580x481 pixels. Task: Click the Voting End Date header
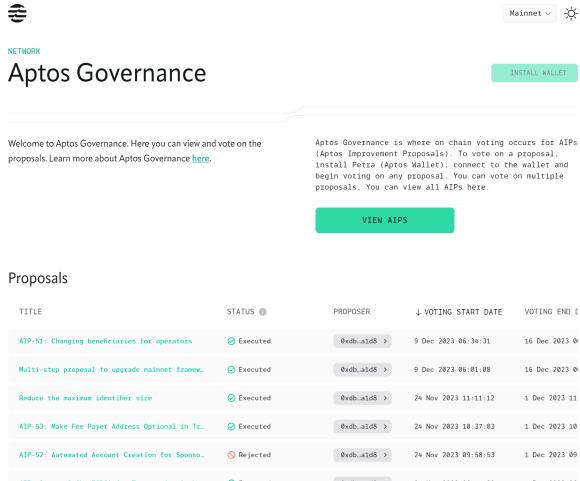(552, 312)
